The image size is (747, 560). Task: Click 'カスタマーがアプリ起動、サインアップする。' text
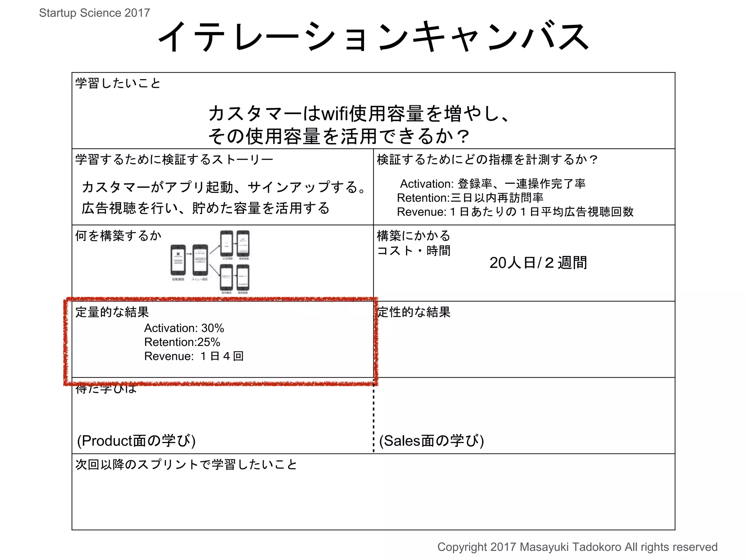[224, 187]
